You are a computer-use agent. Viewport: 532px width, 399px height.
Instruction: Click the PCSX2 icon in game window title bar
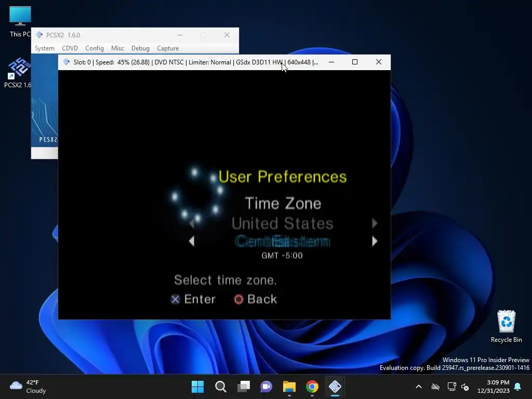[x=66, y=62]
